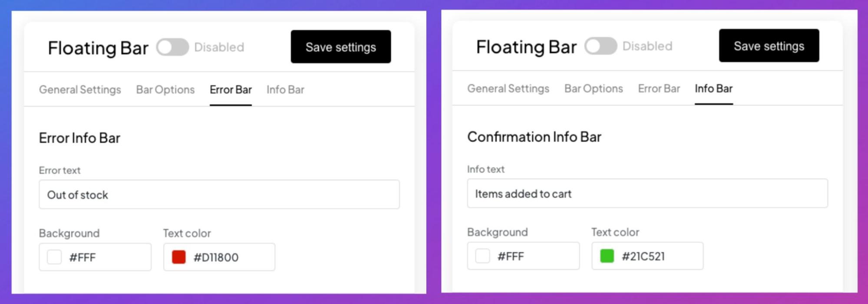Click the white background swatch on Error Bar

53,257
